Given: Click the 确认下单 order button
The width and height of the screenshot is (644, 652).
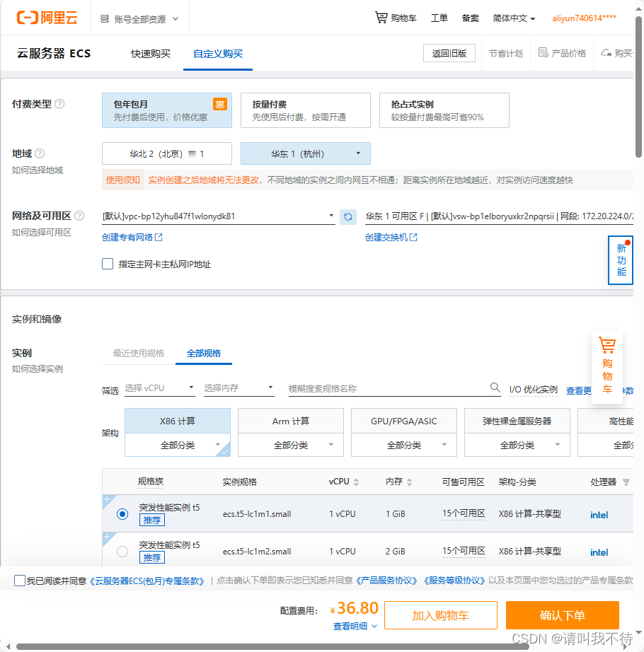Looking at the screenshot, I should point(562,615).
